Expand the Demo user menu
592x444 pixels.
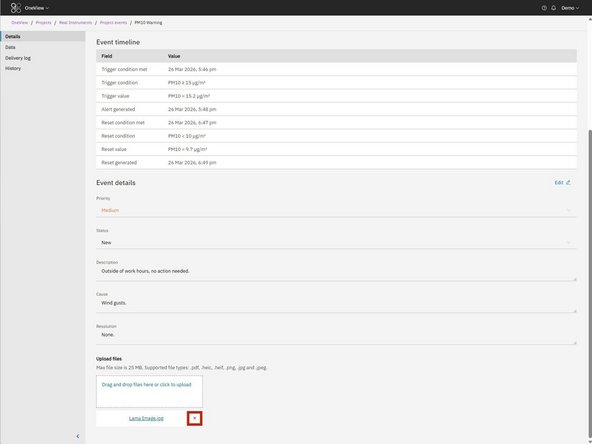click(570, 8)
